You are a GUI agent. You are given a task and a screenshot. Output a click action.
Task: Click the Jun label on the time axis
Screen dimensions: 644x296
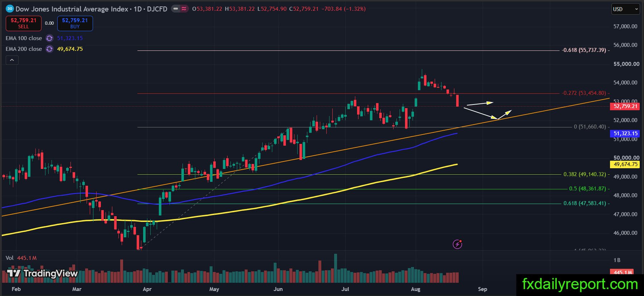(278, 289)
